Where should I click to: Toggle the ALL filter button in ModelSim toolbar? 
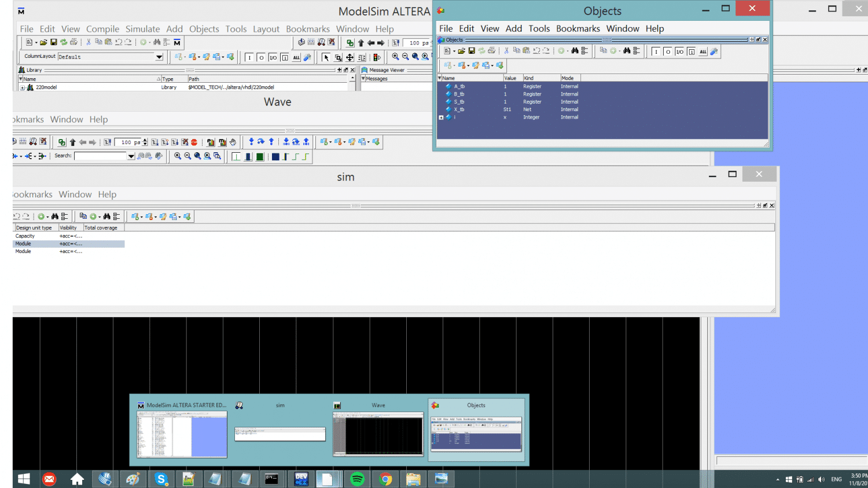296,57
